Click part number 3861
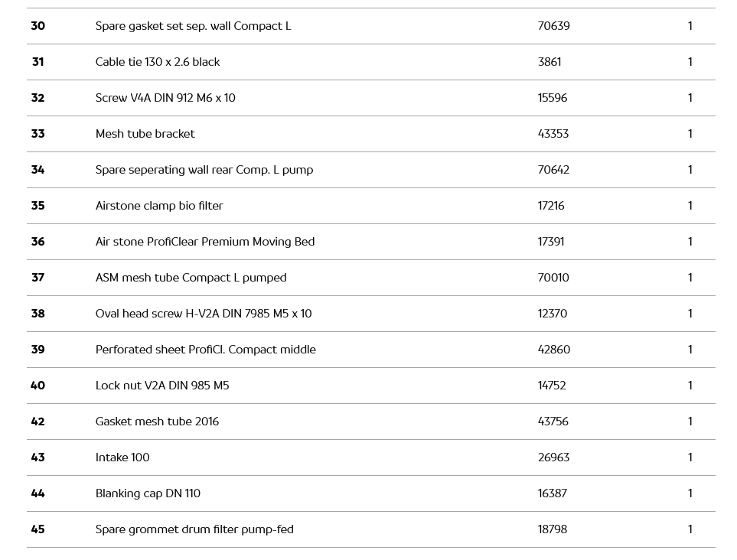Viewport: 737px width, 560px height. pos(549,62)
